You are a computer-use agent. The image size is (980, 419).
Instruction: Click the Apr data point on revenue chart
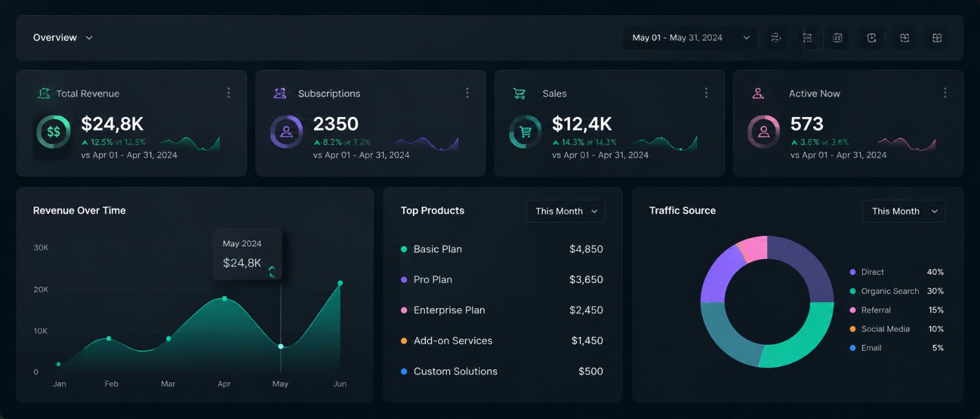coord(225,298)
